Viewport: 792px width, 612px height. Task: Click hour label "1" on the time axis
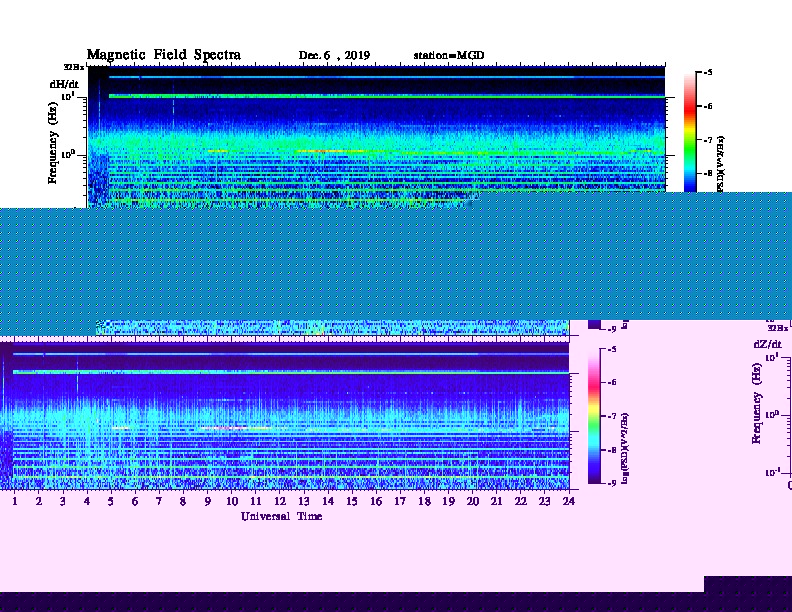pyautogui.click(x=15, y=501)
